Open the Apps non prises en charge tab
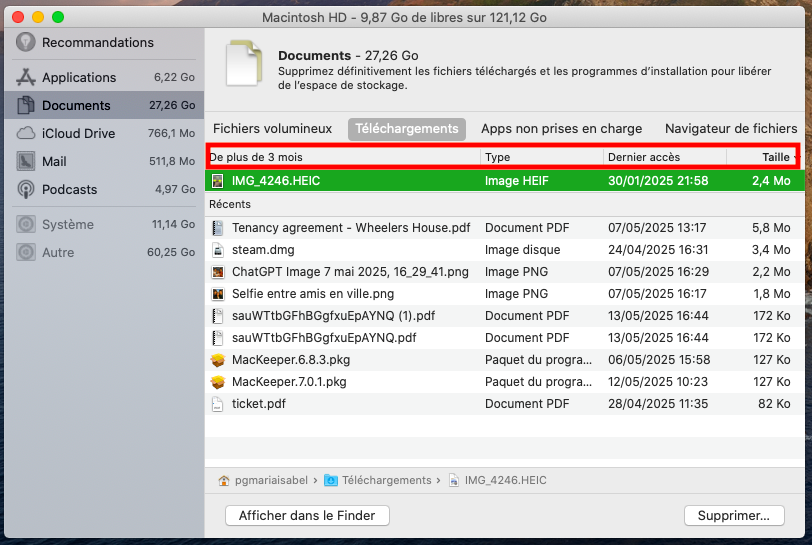Viewport: 812px width, 545px height. click(561, 128)
